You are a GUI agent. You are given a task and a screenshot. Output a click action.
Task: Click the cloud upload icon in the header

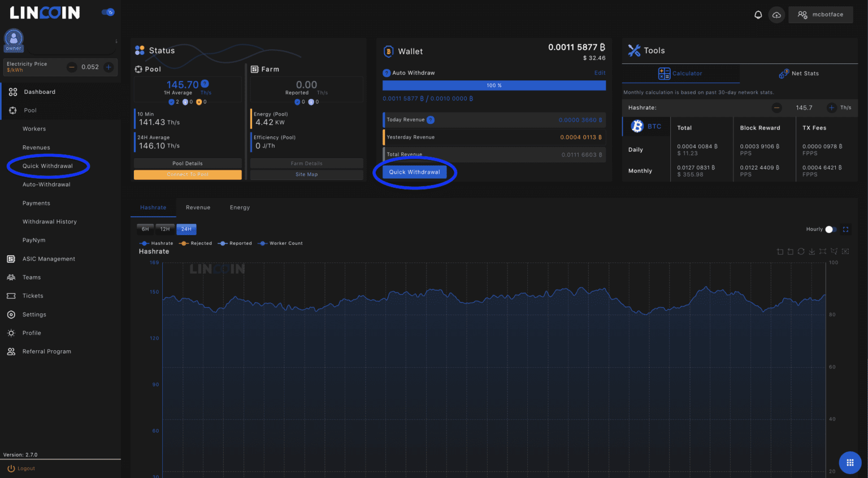pos(776,15)
